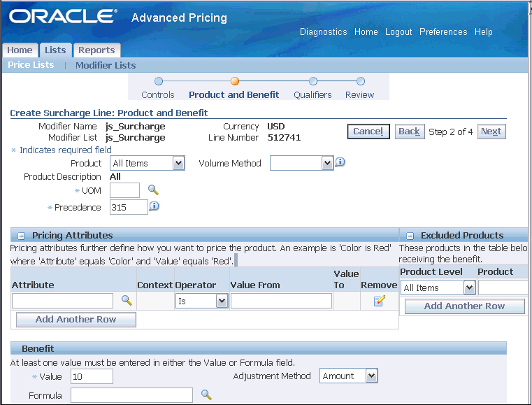Screen dimensions: 532x405
Task: Open the UOM search magnifier
Action: tap(153, 190)
